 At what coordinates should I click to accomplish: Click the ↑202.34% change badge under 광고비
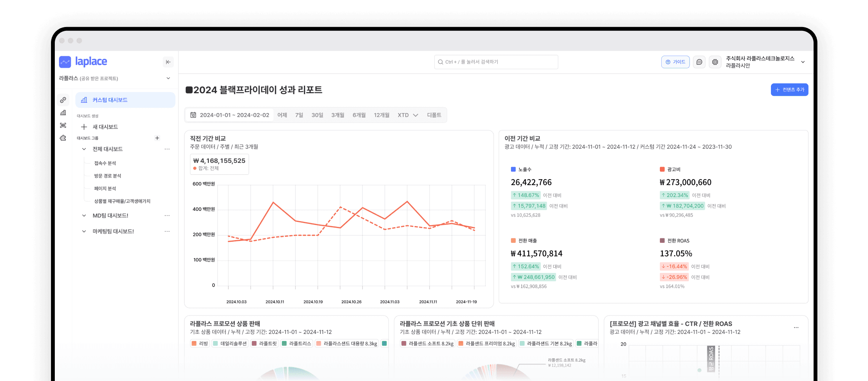[x=675, y=195]
